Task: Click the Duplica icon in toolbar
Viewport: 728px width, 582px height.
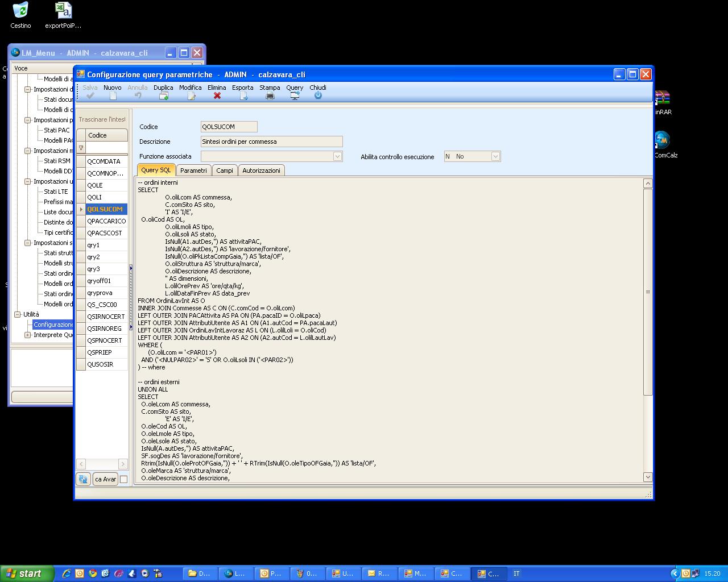Action: pos(163,96)
